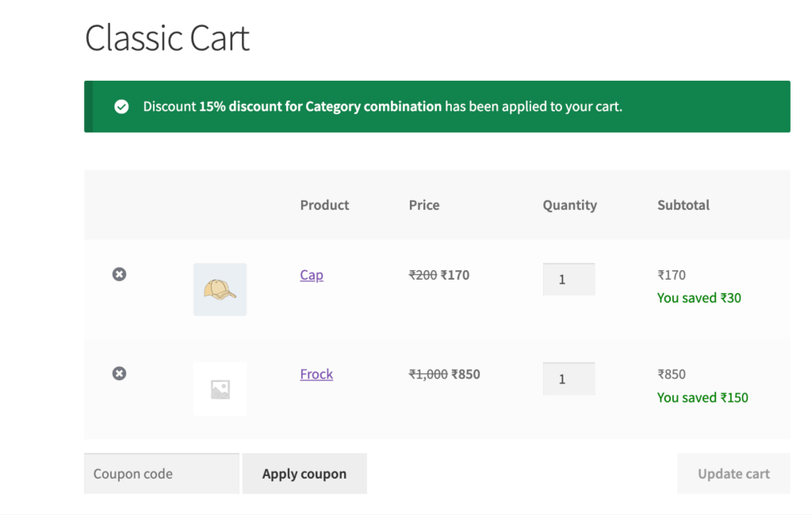Select the Cap quantity field
Screen dimensions: 812x515
tap(569, 279)
